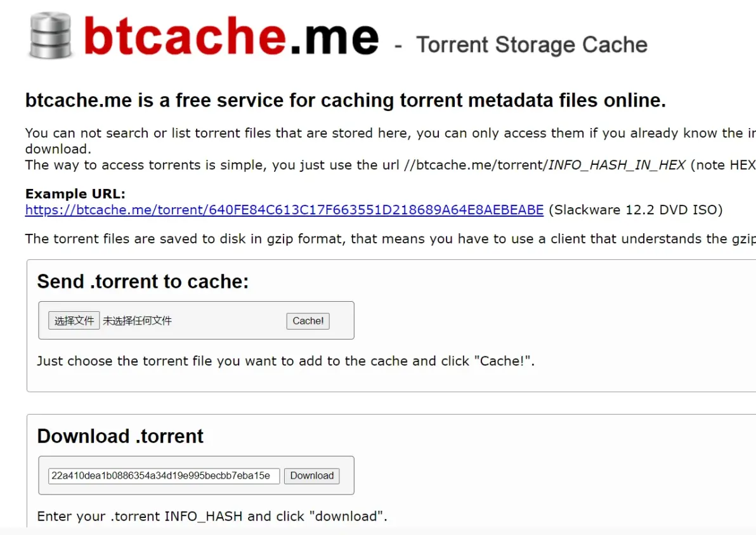The width and height of the screenshot is (756, 535).
Task: Click the "Torrent Storage Cache" tagline
Action: tap(531, 45)
